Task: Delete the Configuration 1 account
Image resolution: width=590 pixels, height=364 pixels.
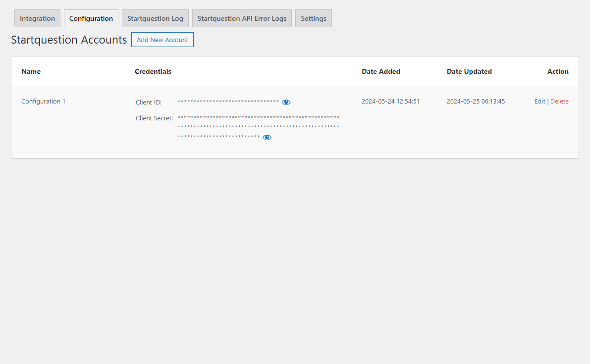Action: click(x=559, y=101)
